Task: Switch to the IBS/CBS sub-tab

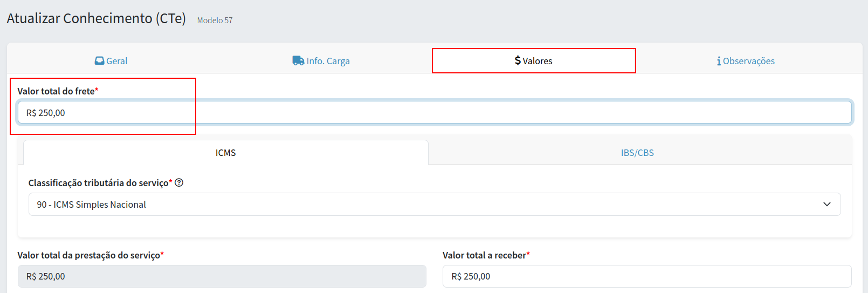Action: tap(637, 153)
